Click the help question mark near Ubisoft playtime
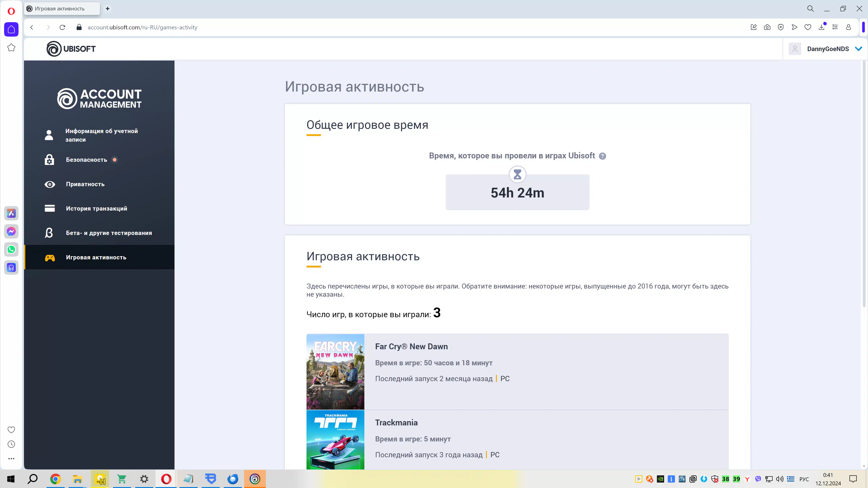Image resolution: width=868 pixels, height=488 pixels. 602,156
